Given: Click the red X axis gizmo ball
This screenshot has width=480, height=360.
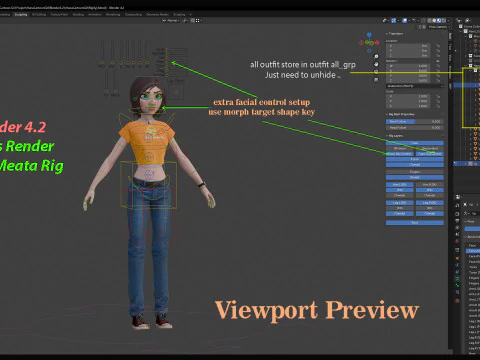Looking at the screenshot, I should pyautogui.click(x=377, y=43).
